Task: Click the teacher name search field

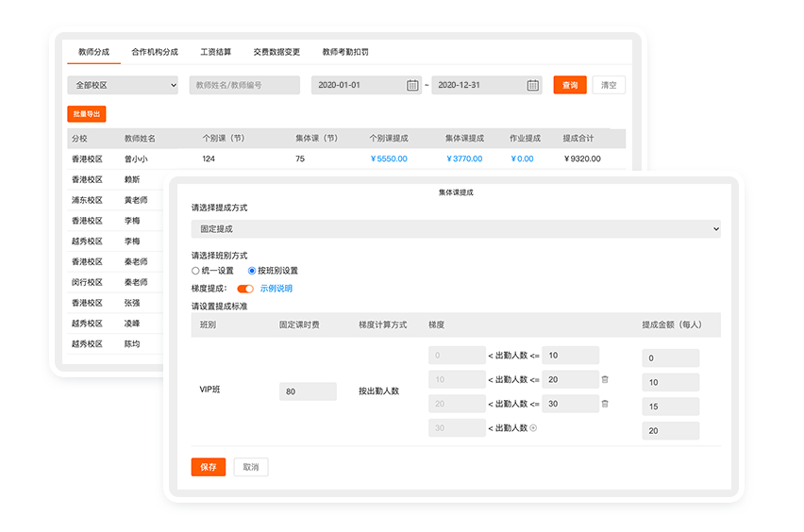Action: 244,85
